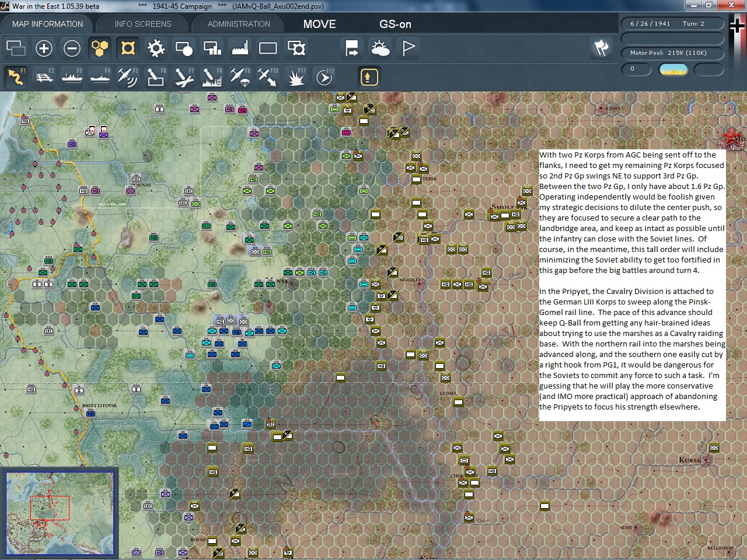Click the minimap overview in the corner
This screenshot has width=747, height=560.
pos(60,513)
